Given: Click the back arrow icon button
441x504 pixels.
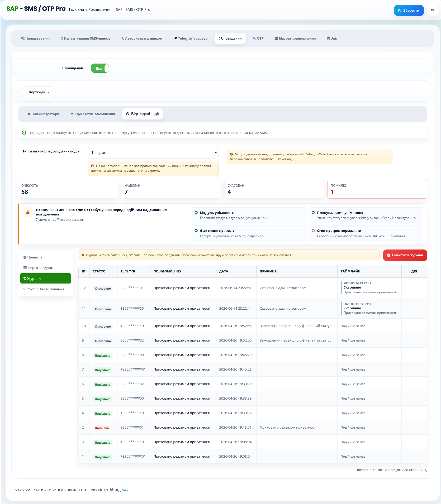Looking at the screenshot, I should pyautogui.click(x=432, y=10).
